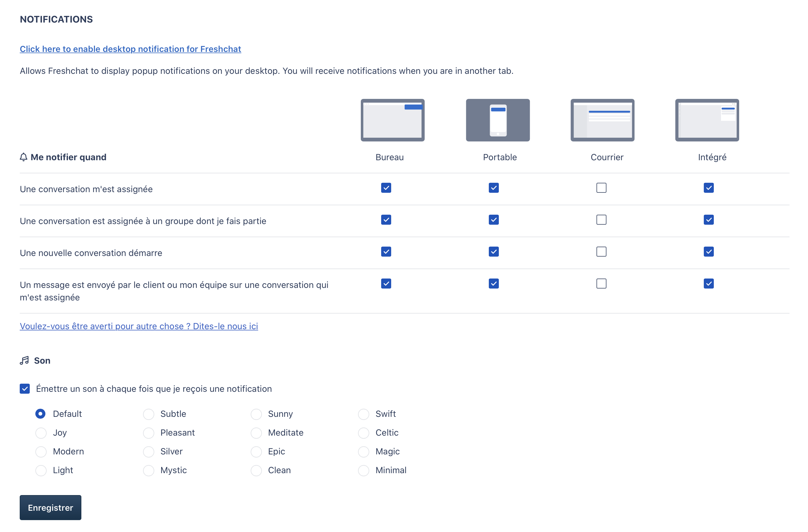808x532 pixels.
Task: Uncheck Portable for group-assigned conversation row
Action: coord(493,220)
